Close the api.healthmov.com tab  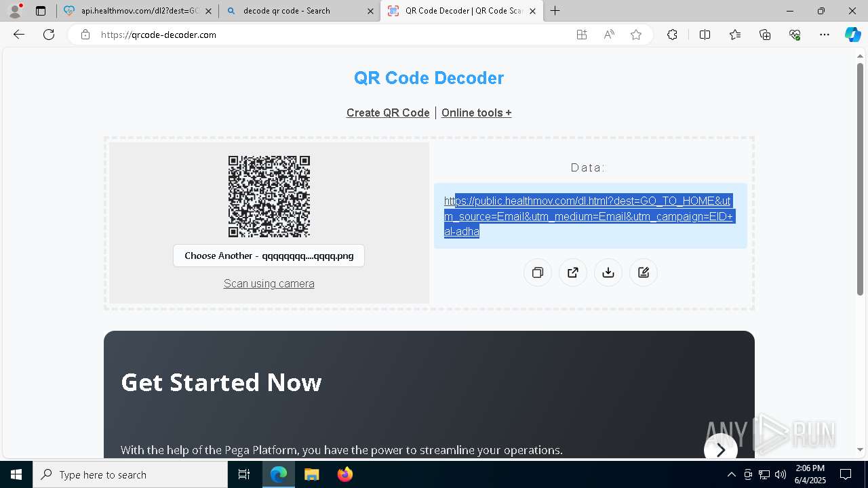point(208,11)
